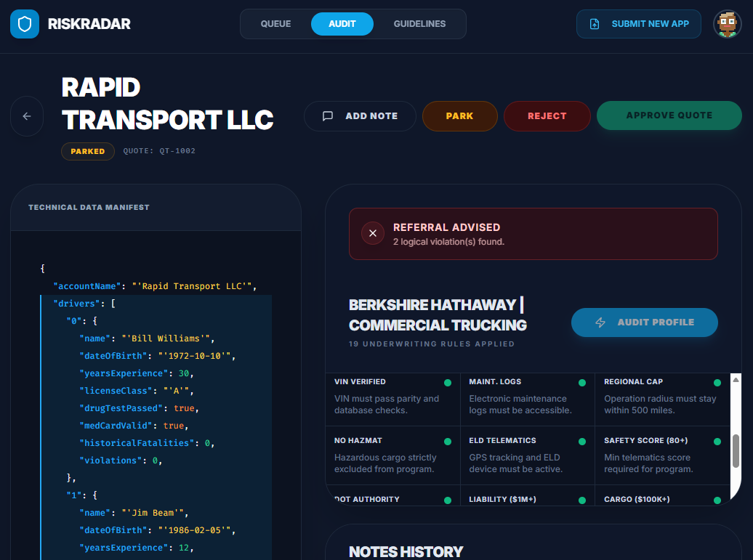This screenshot has width=753, height=560.
Task: Reject the quote with the Reject button
Action: tap(547, 116)
